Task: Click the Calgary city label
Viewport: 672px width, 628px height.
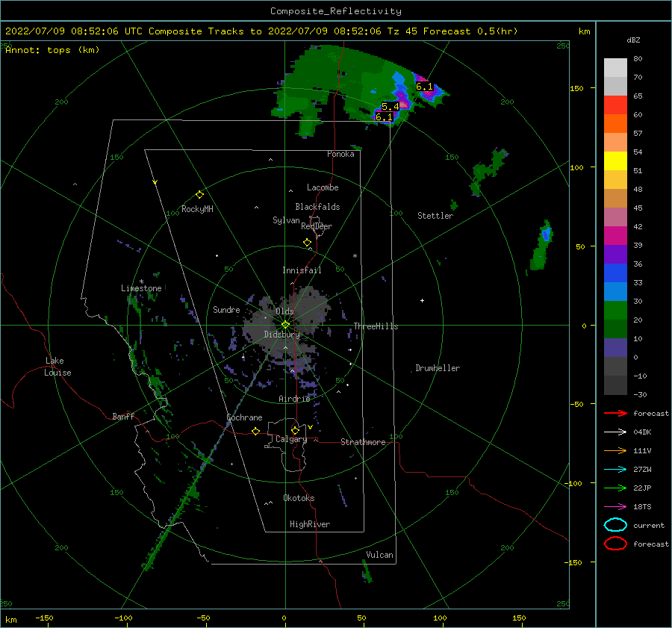Action: [291, 439]
